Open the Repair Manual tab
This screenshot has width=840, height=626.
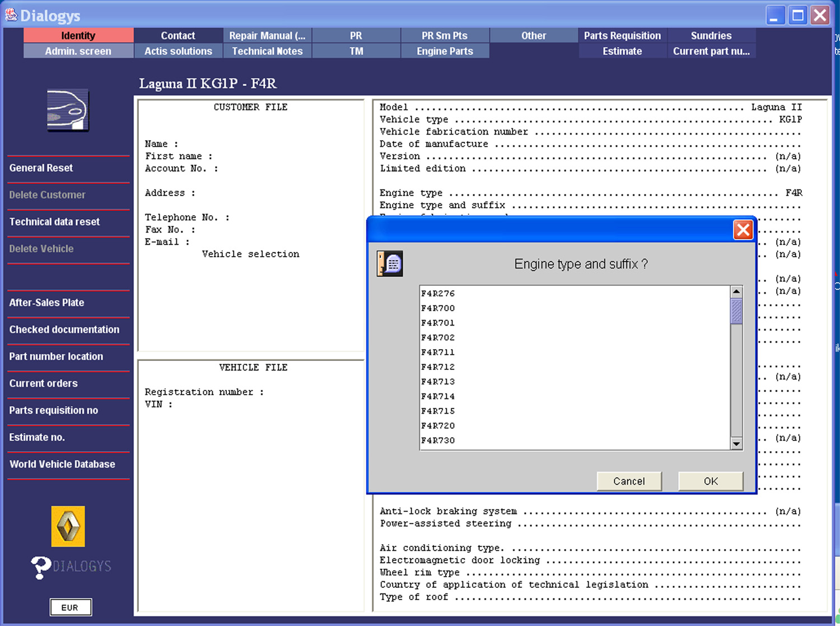coord(267,35)
